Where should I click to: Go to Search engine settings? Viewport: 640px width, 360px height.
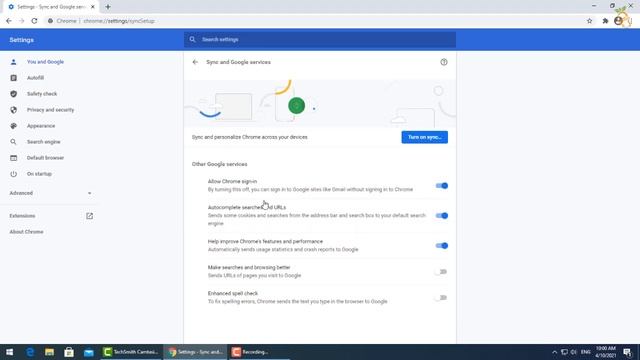click(x=44, y=142)
